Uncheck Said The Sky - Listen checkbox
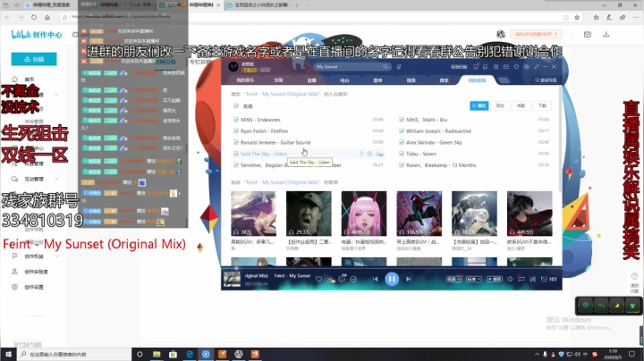 236,154
